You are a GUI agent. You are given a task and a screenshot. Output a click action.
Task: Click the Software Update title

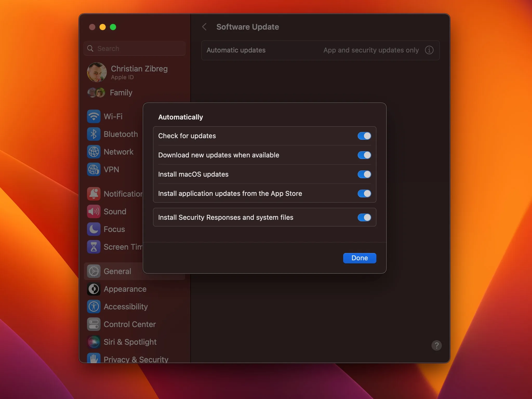click(248, 27)
